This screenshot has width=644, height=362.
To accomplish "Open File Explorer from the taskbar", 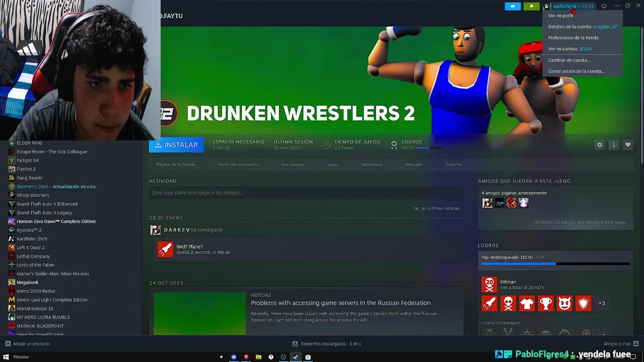I will click(259, 357).
